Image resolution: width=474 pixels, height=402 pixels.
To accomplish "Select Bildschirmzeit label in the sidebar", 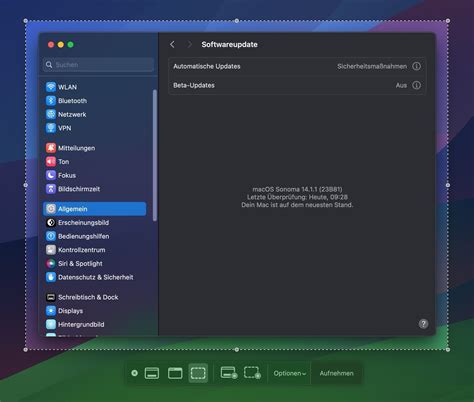I will click(x=79, y=189).
